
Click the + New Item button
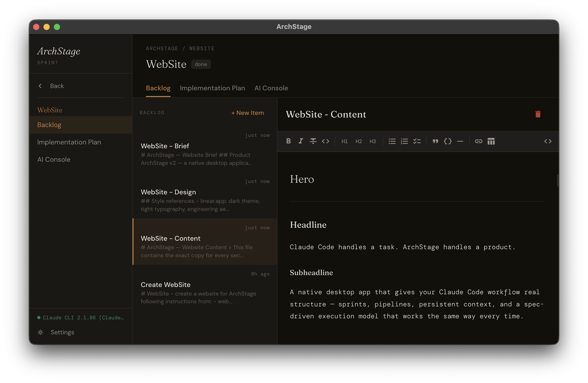247,113
